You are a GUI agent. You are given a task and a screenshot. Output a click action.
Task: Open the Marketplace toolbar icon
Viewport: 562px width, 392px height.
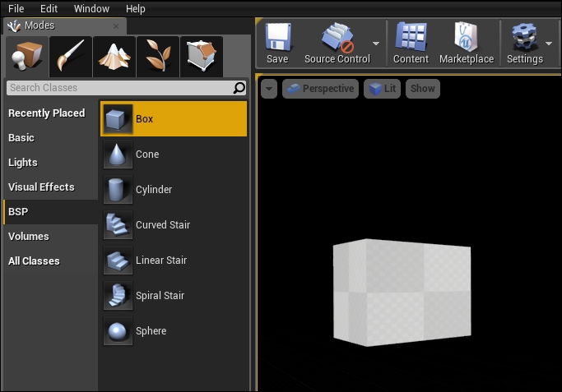coord(467,38)
